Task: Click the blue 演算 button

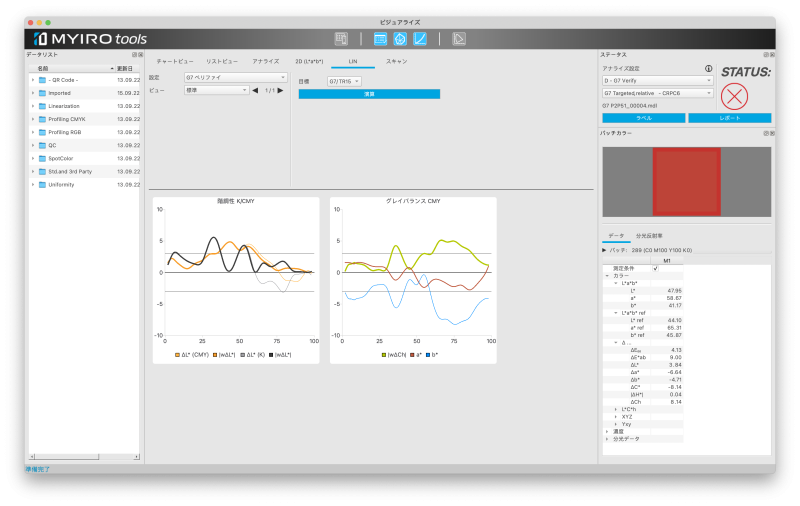Action: pyautogui.click(x=369, y=94)
